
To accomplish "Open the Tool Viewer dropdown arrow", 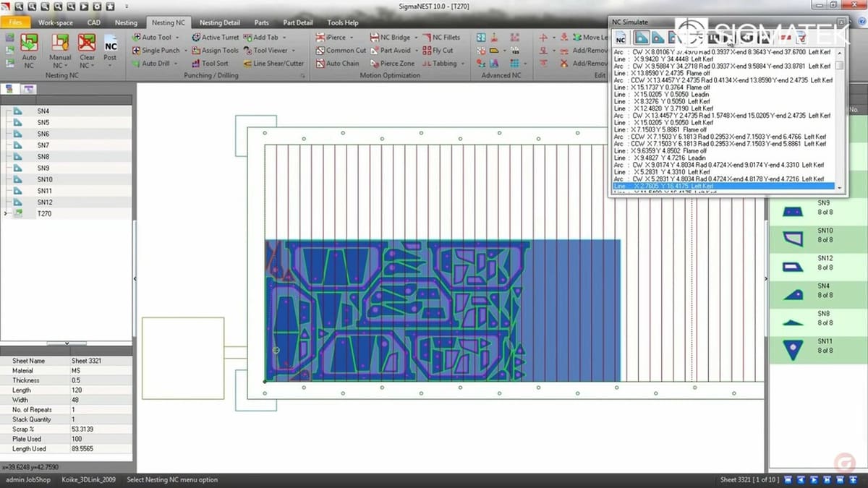I will [x=293, y=51].
